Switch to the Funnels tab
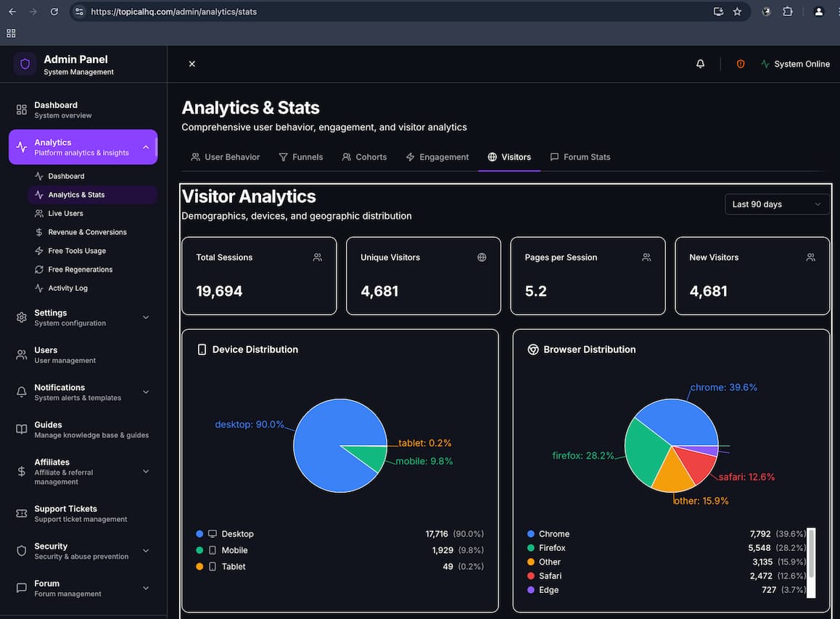This screenshot has height=619, width=840. pos(301,157)
